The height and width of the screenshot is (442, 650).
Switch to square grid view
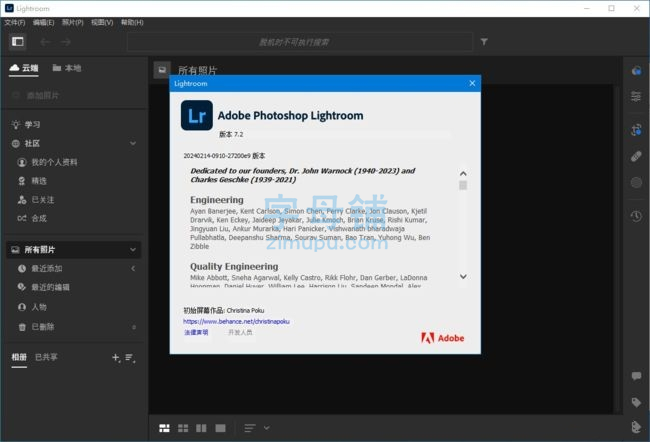pyautogui.click(x=183, y=428)
